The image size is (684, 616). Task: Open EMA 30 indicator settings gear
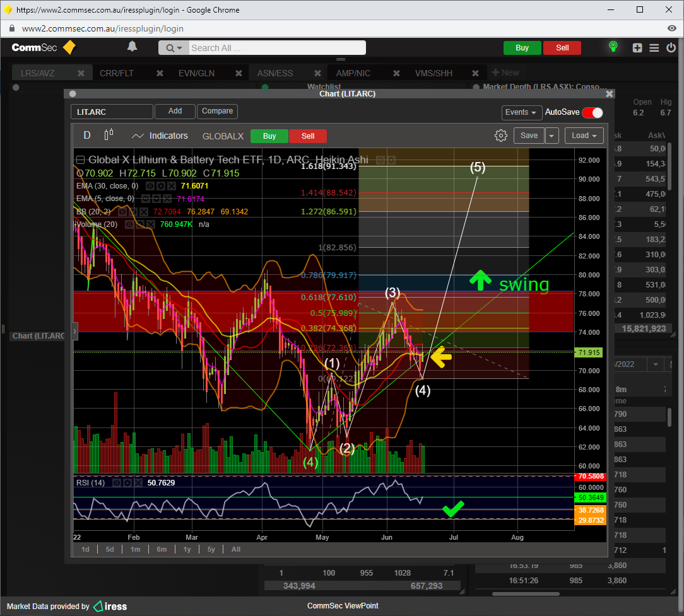pyautogui.click(x=161, y=186)
